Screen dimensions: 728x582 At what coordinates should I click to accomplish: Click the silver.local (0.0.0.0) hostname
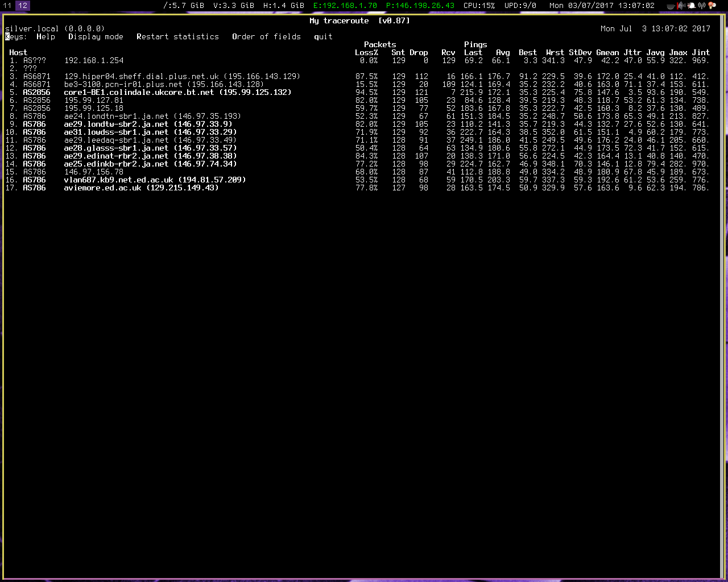55,28
